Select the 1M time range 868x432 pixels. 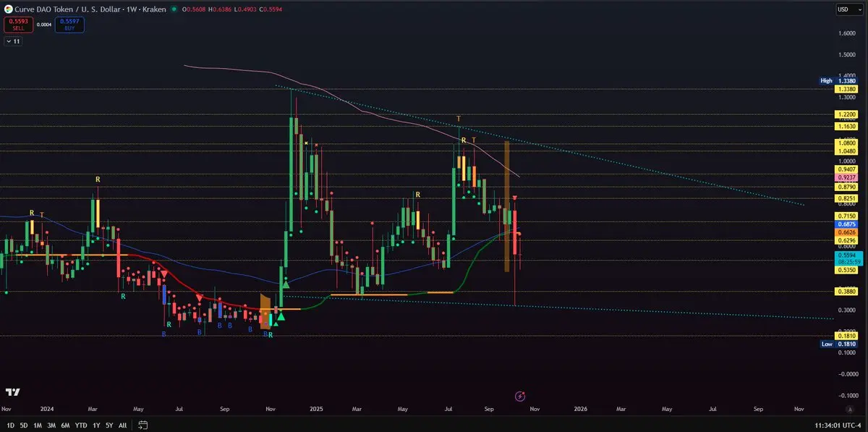click(x=38, y=425)
